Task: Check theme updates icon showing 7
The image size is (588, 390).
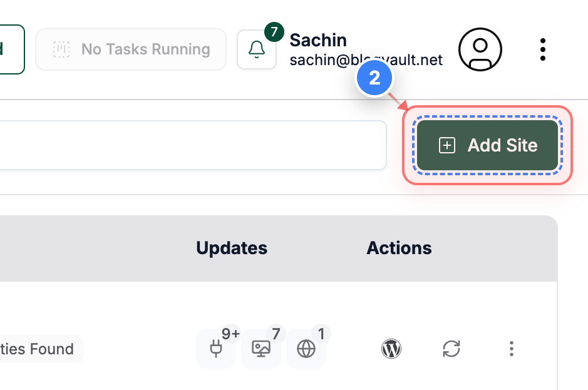Action: [261, 349]
